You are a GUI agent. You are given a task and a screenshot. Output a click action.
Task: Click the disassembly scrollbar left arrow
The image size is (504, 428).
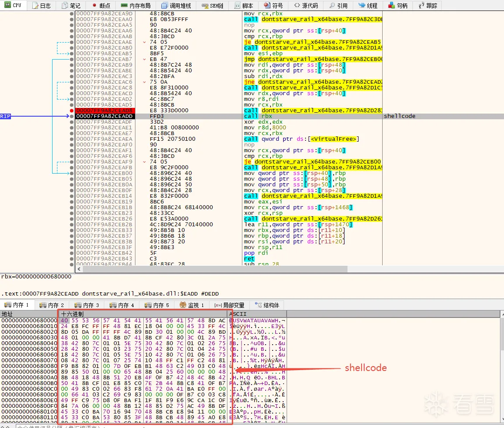tap(79, 269)
